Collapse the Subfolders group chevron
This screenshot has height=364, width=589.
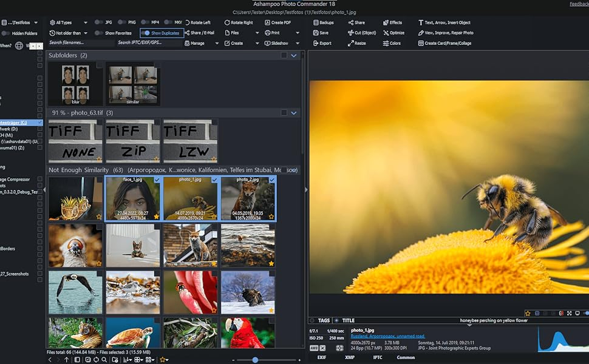click(x=294, y=55)
